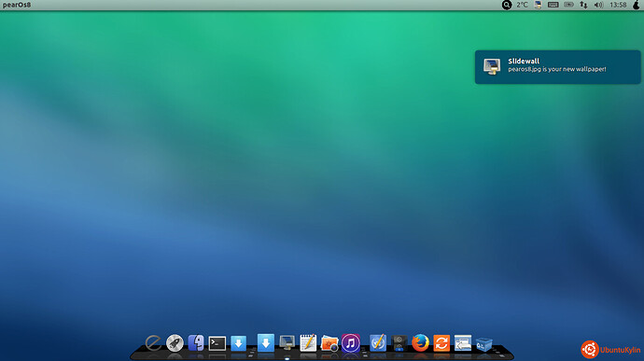Launch the silver 'e' icon in dock
644x361 pixels.
pos(153,343)
